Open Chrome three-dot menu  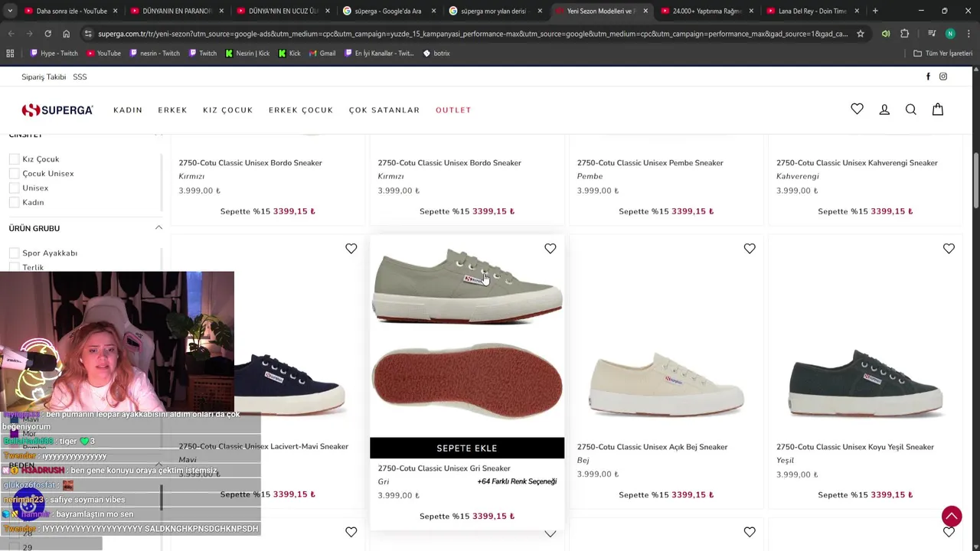tap(969, 34)
